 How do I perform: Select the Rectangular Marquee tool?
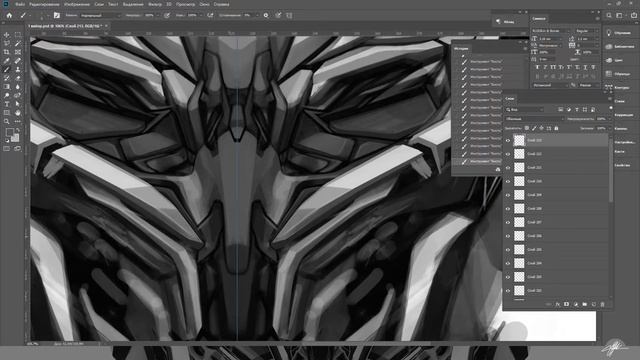[x=18, y=35]
